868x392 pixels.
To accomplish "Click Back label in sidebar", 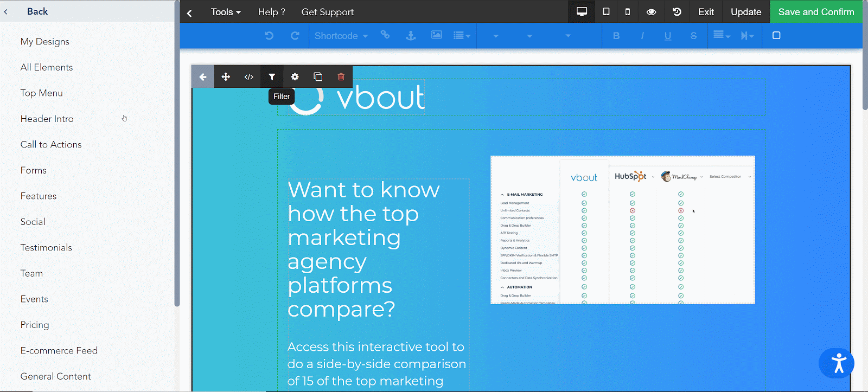I will tap(37, 11).
